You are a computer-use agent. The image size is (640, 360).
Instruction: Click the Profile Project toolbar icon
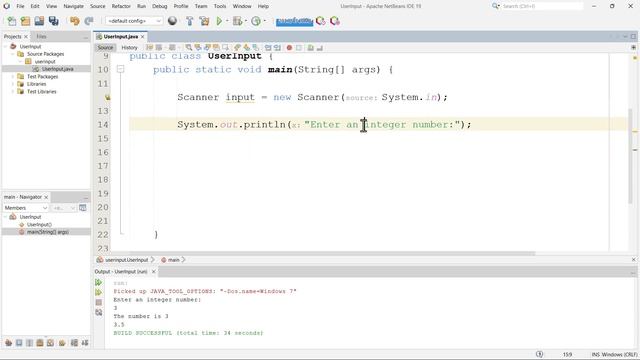(256, 21)
